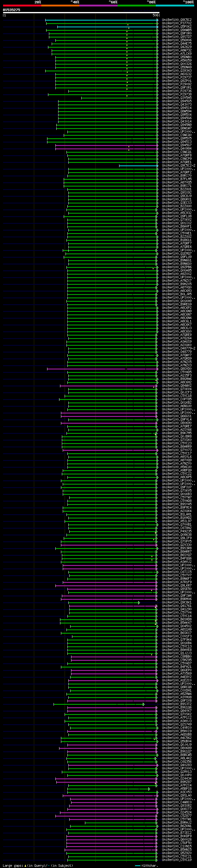Select the UniRef100_Q7XKV4 label
Image resolution: width=197 pixels, height=868 pixels.
coord(177,389)
